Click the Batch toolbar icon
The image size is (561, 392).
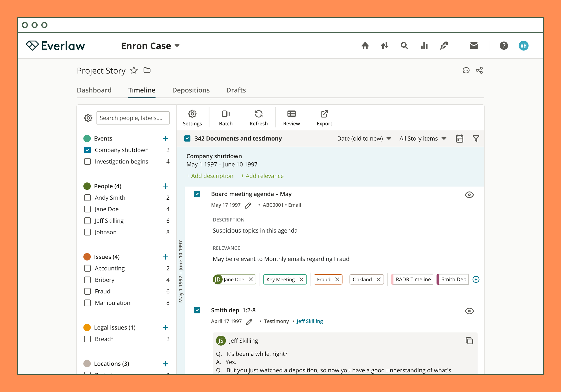226,114
